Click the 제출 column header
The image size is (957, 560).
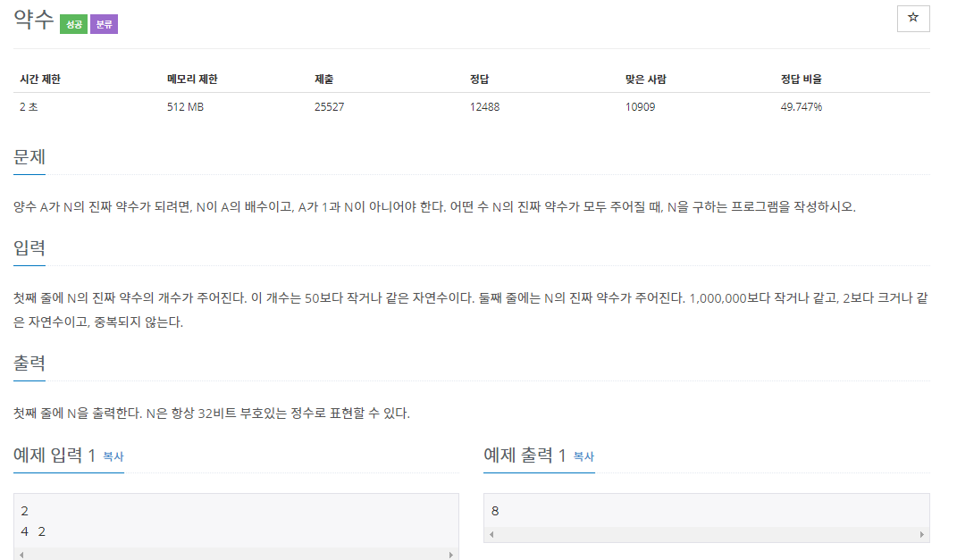(x=323, y=79)
